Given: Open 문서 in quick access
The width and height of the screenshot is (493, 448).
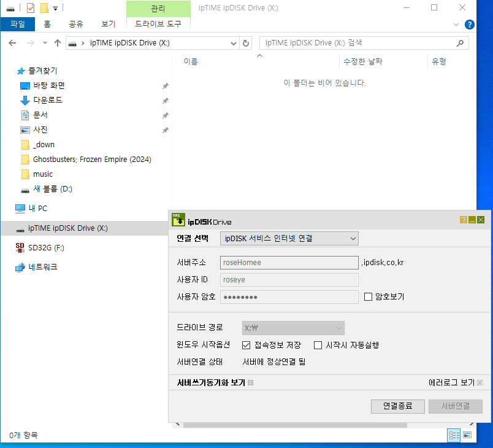Looking at the screenshot, I should coord(40,115).
